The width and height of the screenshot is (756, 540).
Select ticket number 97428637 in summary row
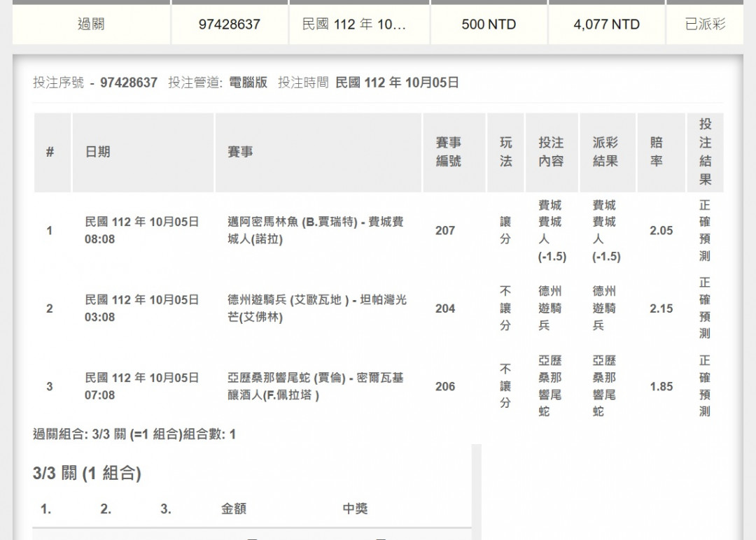tap(230, 24)
